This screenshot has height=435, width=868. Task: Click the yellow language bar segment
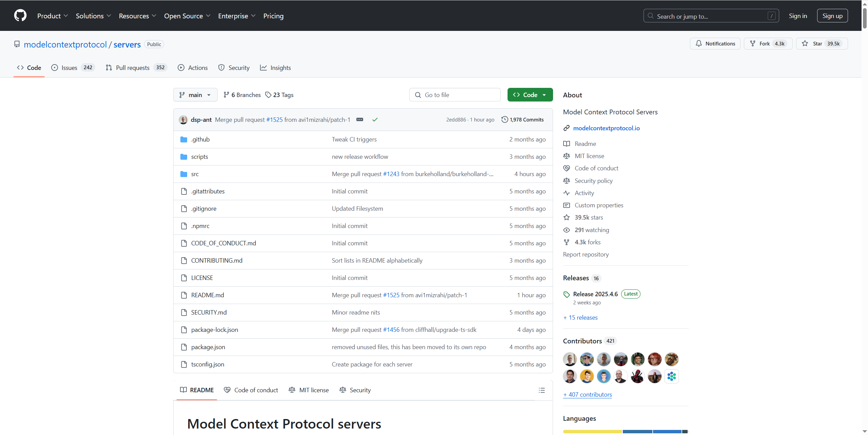[x=592, y=432]
